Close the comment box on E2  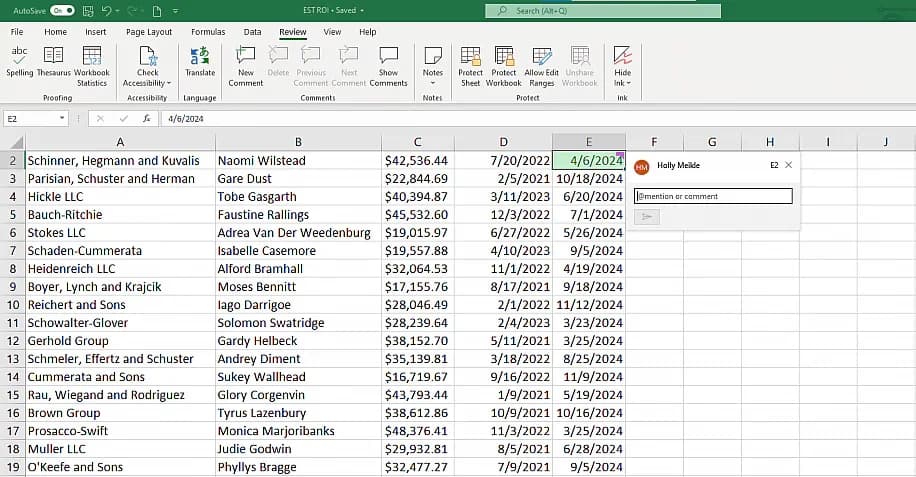(788, 165)
